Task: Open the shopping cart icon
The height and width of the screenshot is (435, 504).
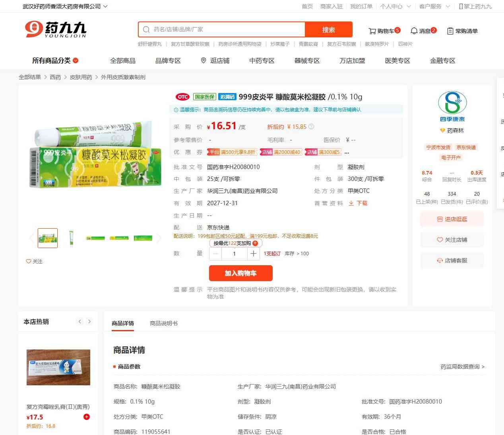Action: (372, 31)
